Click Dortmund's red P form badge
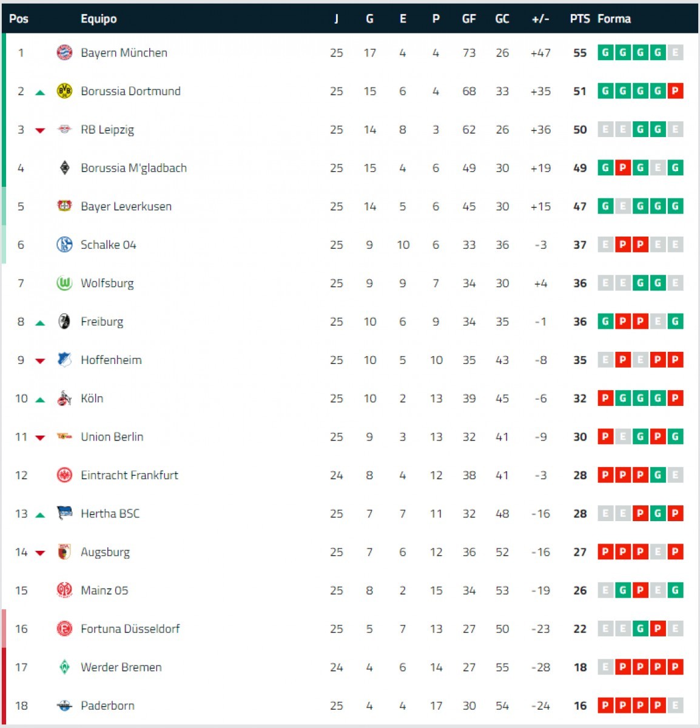The height and width of the screenshot is (728, 700). click(675, 91)
